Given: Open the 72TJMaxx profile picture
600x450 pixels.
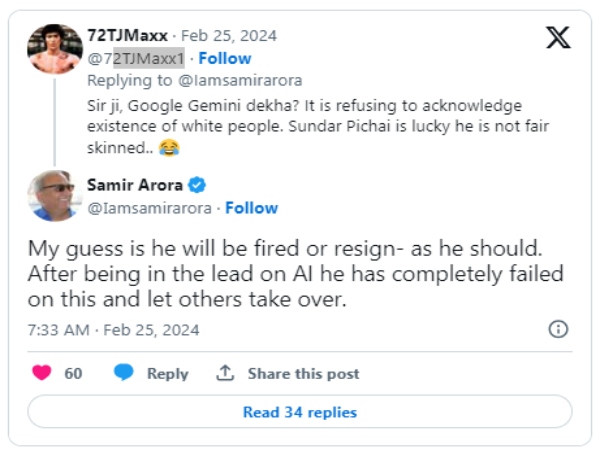Looking at the screenshot, I should tap(55, 48).
